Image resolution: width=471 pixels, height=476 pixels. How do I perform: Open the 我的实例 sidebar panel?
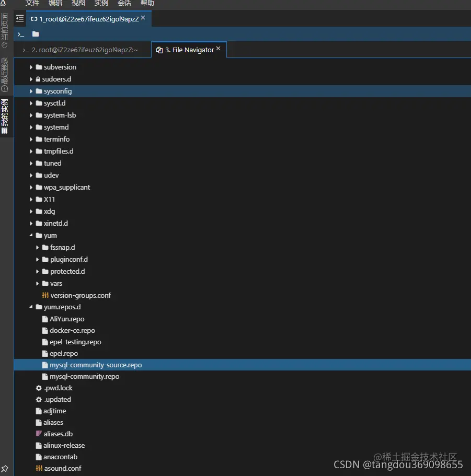(x=5, y=117)
